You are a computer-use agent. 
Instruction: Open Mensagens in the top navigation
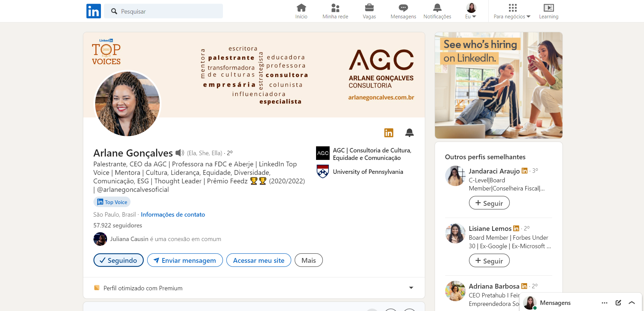[x=403, y=11]
